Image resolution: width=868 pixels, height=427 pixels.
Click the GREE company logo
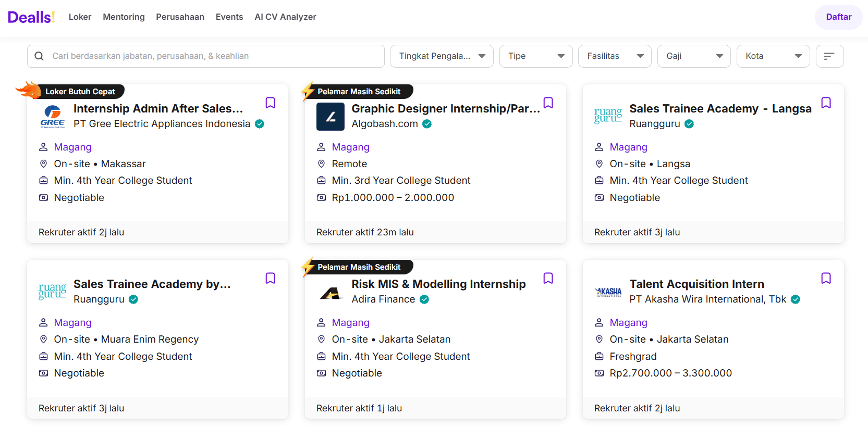point(53,117)
